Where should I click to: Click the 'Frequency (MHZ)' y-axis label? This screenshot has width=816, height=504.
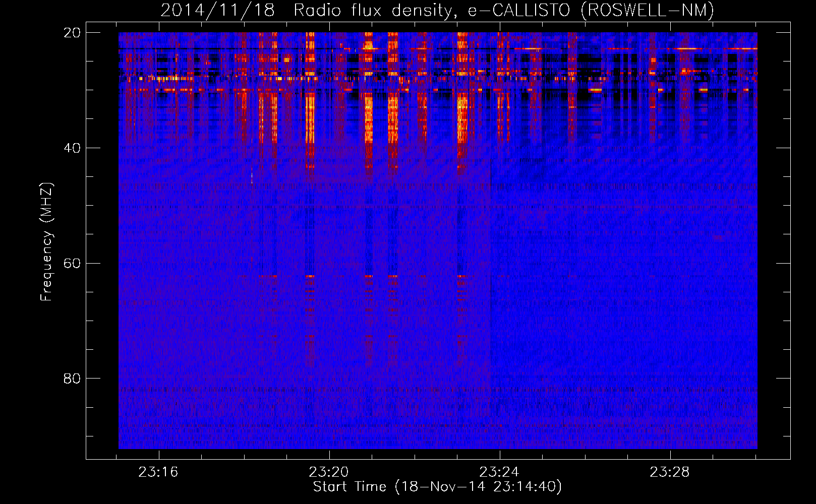(46, 242)
